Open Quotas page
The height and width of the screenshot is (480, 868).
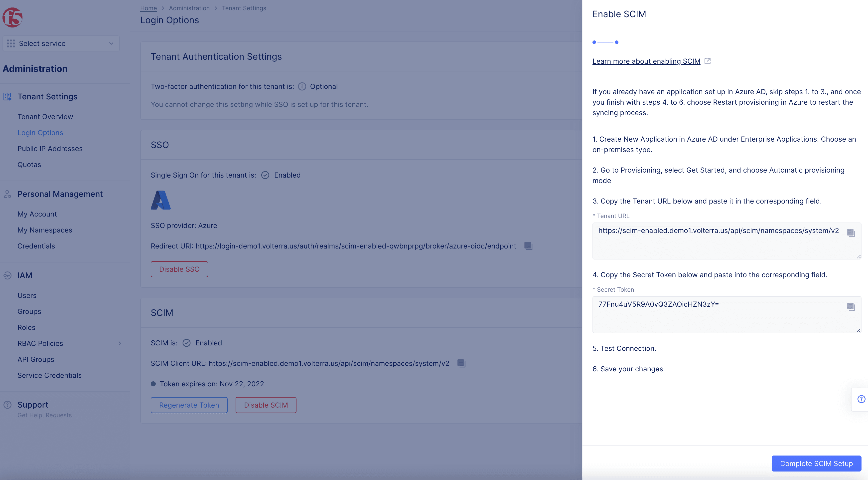click(x=29, y=165)
